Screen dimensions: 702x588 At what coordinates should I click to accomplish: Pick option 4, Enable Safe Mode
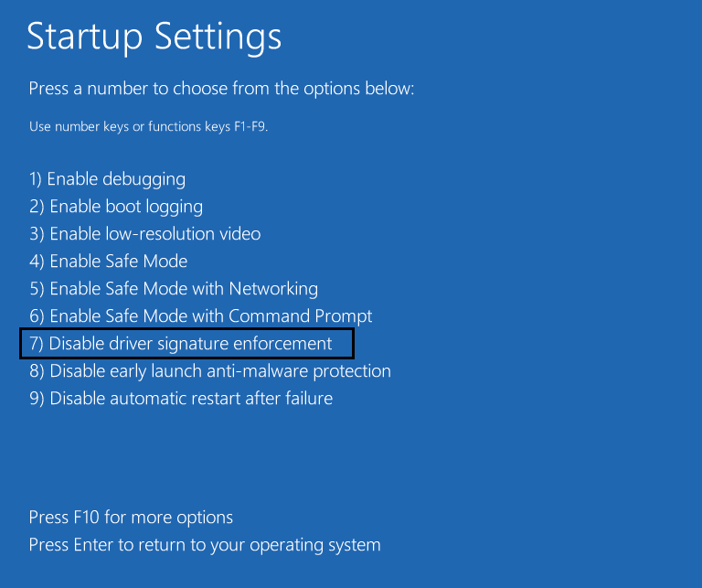(x=108, y=262)
